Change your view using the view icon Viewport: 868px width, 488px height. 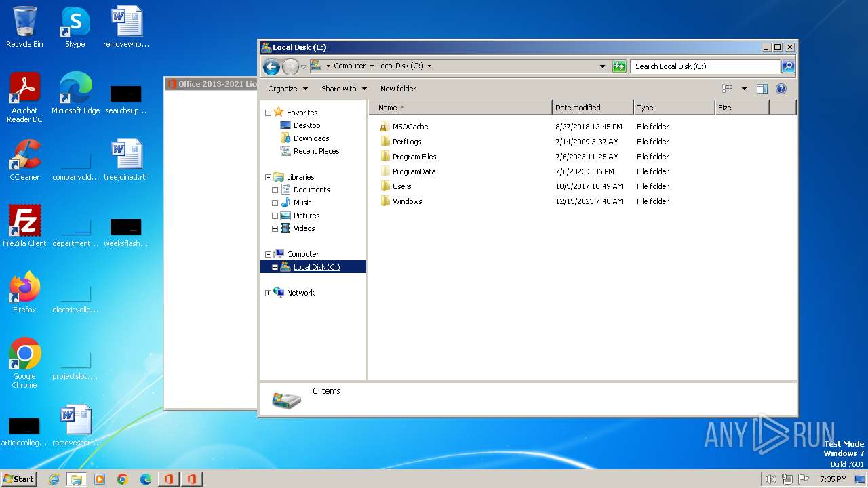728,89
